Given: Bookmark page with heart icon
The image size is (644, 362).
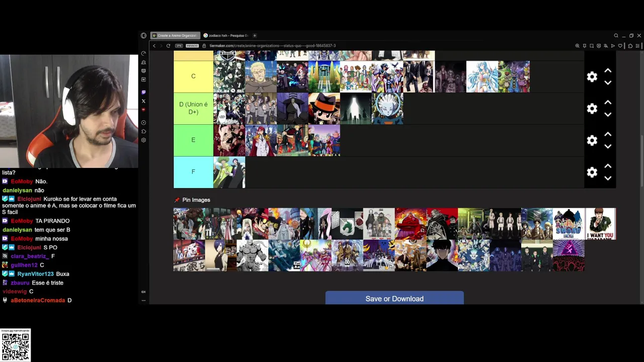Looking at the screenshot, I should [620, 46].
